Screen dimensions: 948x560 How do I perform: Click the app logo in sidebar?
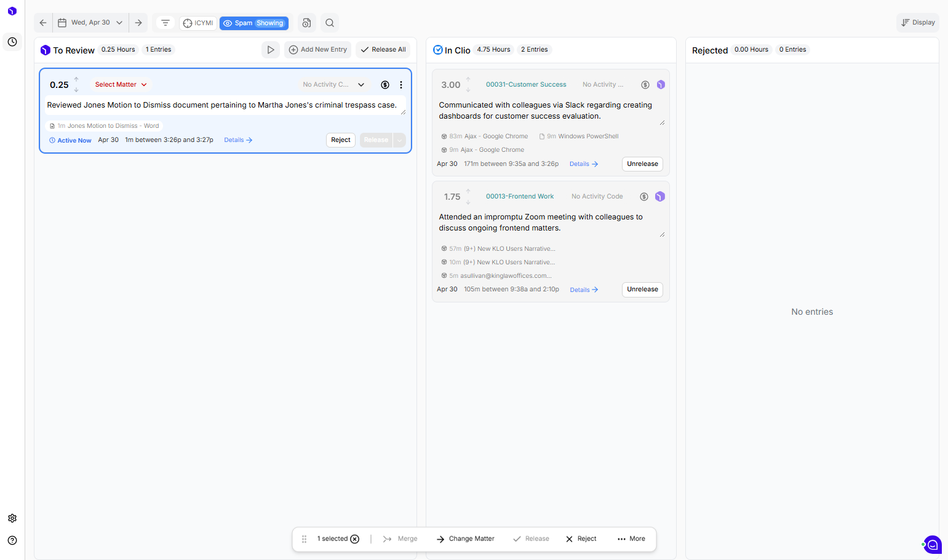pos(12,11)
